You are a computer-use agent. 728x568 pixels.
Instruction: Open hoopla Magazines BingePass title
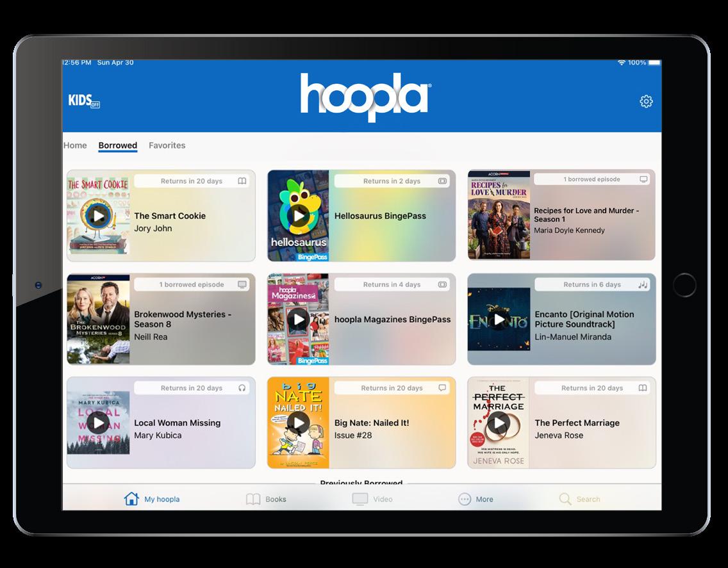392,320
